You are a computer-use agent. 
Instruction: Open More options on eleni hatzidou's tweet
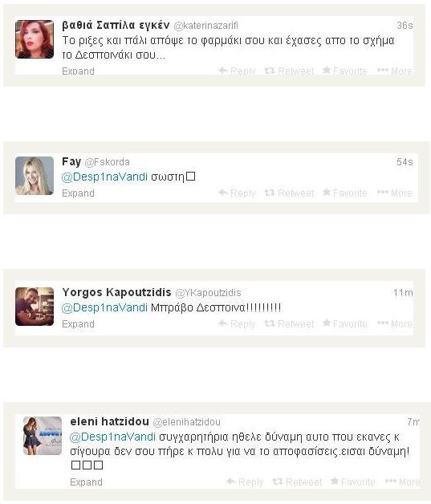pos(402,482)
